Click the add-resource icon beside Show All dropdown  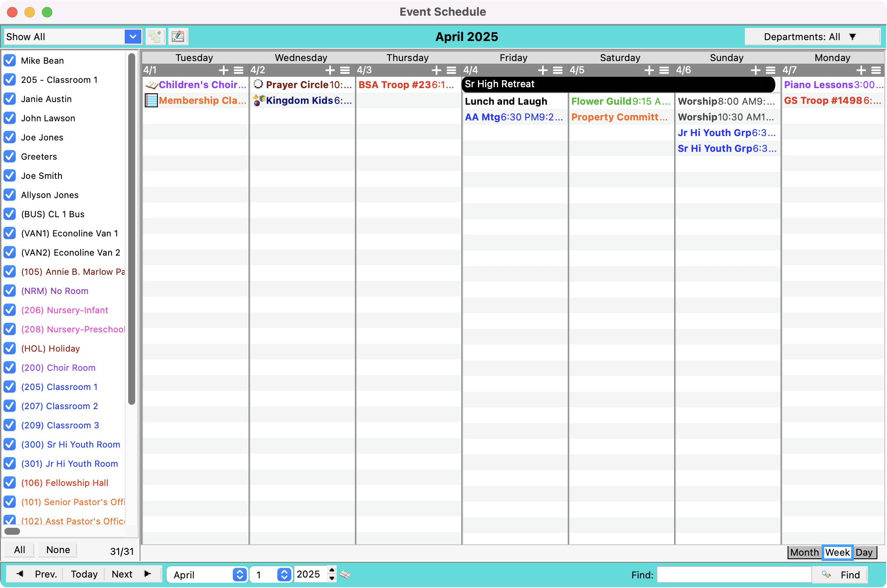155,37
